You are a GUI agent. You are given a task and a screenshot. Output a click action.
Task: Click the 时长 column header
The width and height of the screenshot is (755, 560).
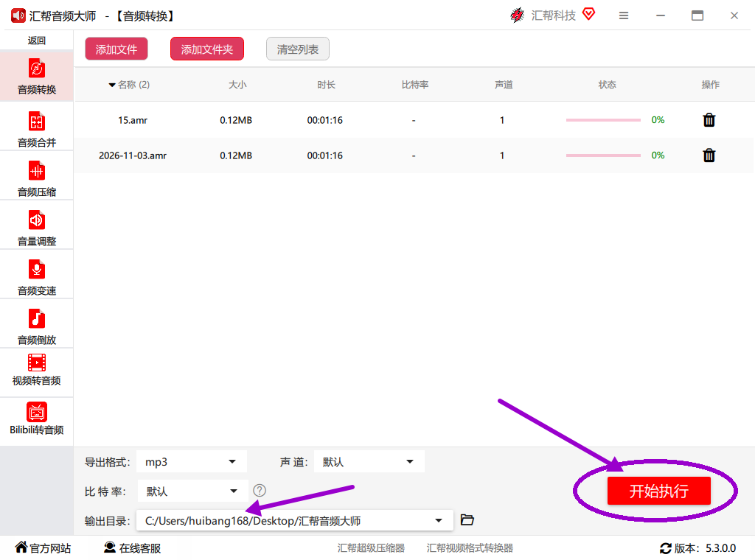[x=326, y=85]
